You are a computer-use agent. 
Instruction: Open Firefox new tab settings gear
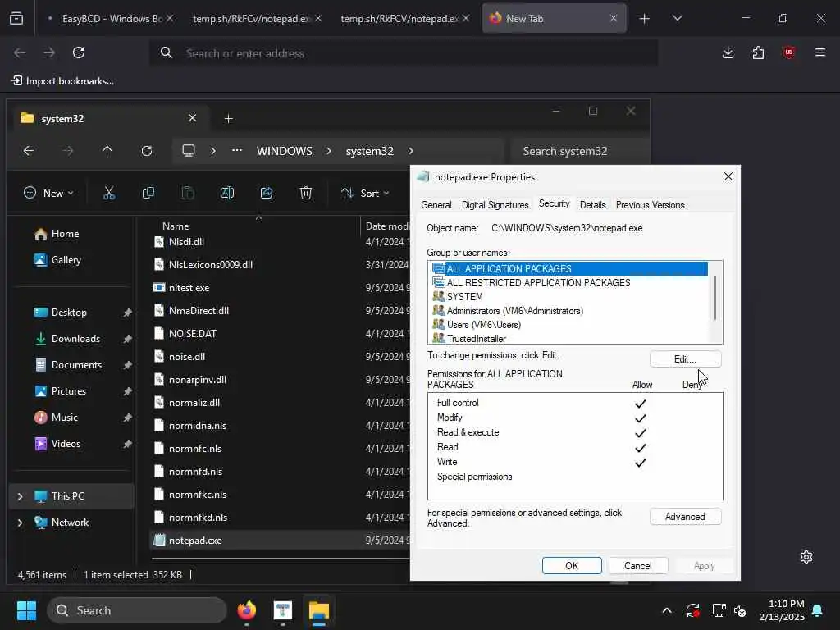click(x=806, y=557)
